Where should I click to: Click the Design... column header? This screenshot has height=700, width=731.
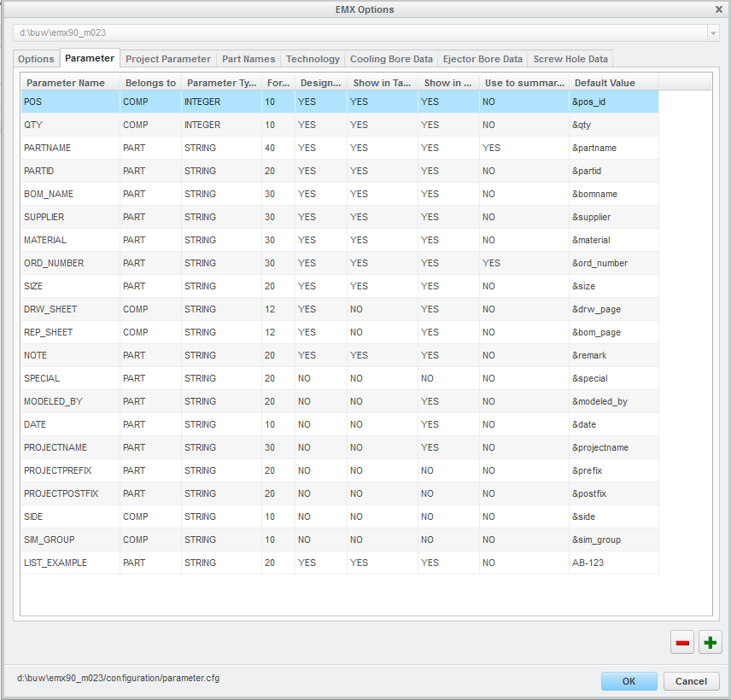pos(321,83)
